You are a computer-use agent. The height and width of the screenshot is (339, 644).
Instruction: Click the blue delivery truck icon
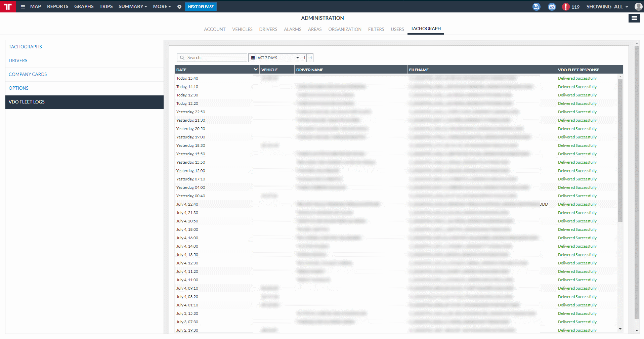536,7
